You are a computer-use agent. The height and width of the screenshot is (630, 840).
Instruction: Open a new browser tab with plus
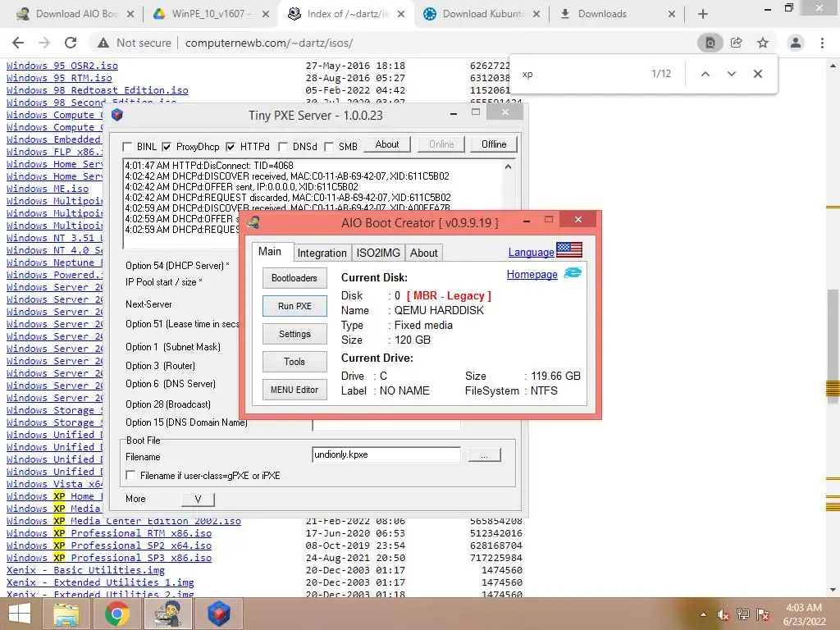coord(703,14)
